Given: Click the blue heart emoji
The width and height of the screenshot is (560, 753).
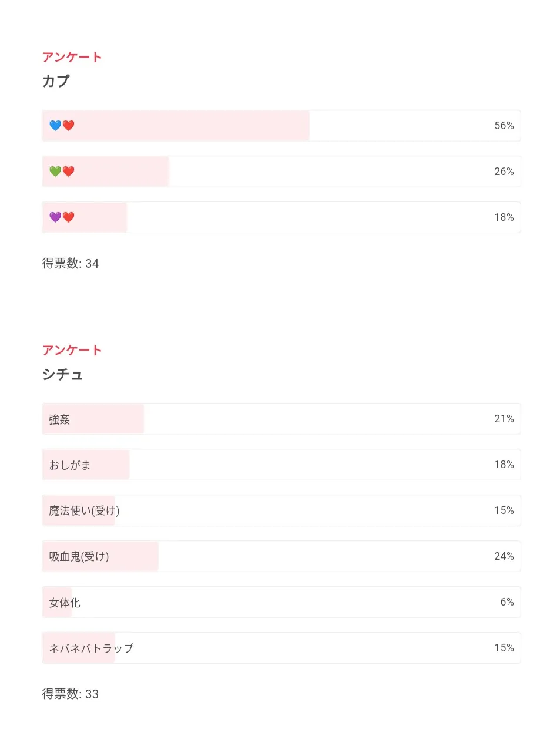Looking at the screenshot, I should click(x=55, y=126).
